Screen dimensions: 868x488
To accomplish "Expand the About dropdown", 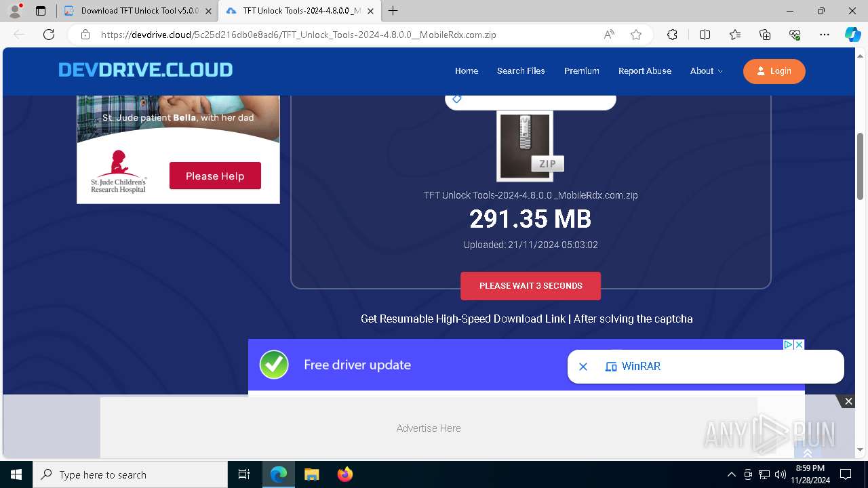I will point(707,70).
